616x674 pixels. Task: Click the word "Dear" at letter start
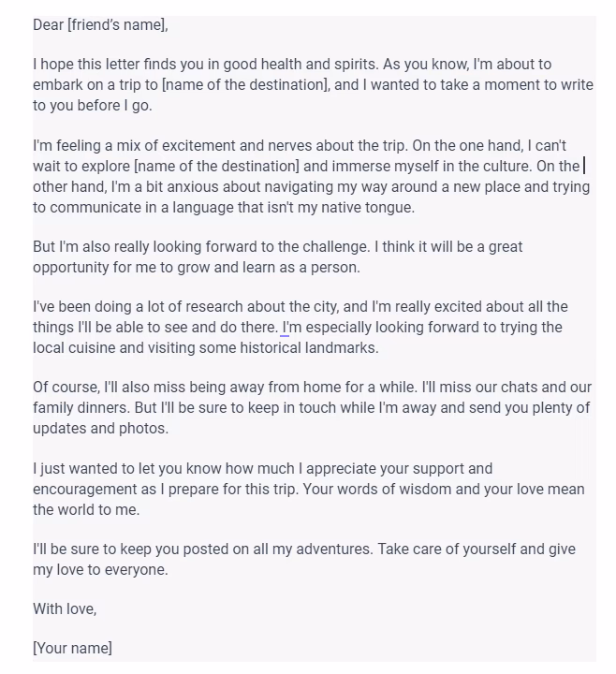click(48, 25)
